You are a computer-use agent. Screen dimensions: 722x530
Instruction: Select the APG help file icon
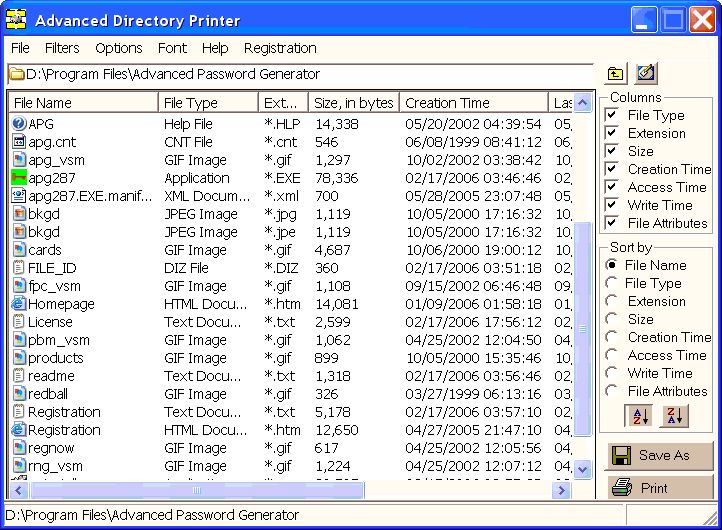[x=19, y=124]
